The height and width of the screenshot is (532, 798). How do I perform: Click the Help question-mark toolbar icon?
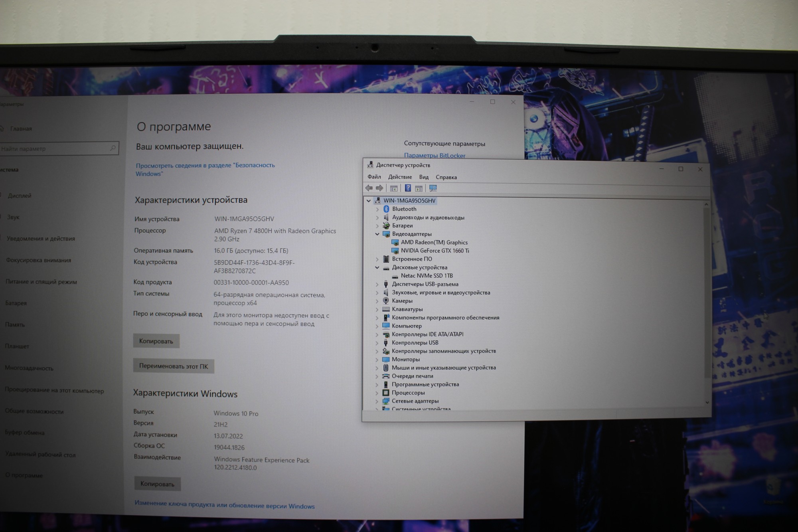tap(408, 188)
